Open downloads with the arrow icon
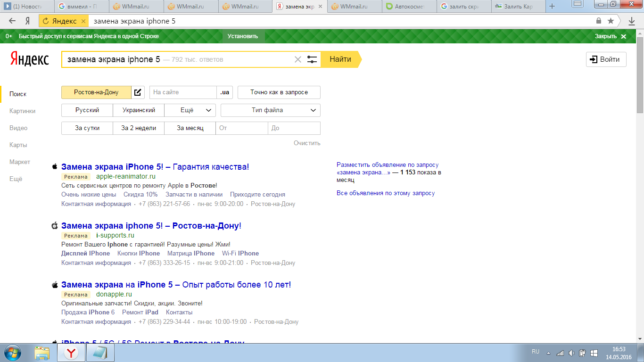 click(x=632, y=21)
